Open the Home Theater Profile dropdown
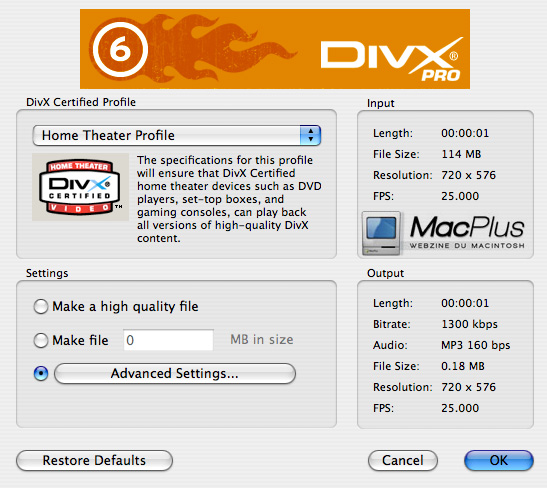This screenshot has width=547, height=488. tap(177, 135)
